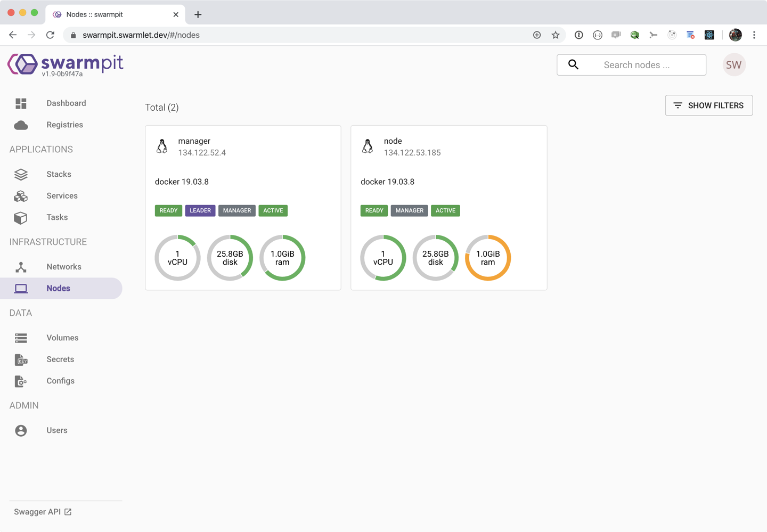767x532 pixels.
Task: Open Registries via the cloud icon
Action: tap(21, 125)
